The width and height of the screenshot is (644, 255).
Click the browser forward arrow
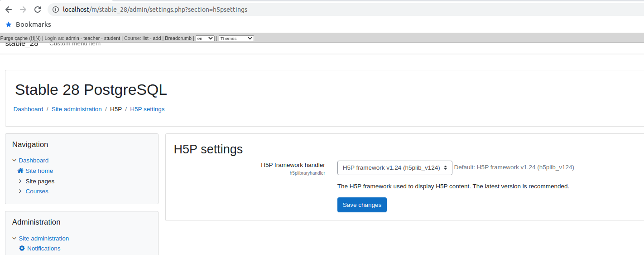tap(23, 10)
